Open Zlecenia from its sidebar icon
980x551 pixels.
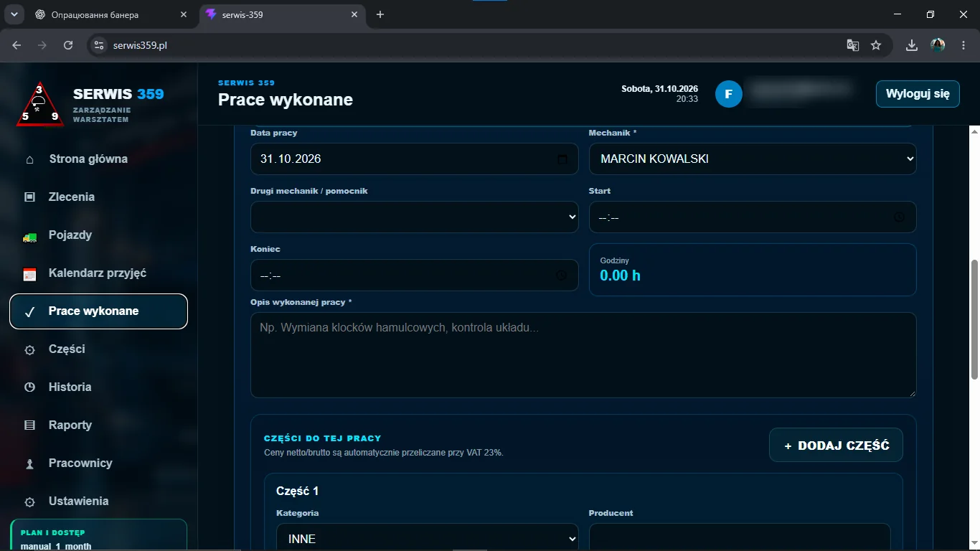[29, 197]
